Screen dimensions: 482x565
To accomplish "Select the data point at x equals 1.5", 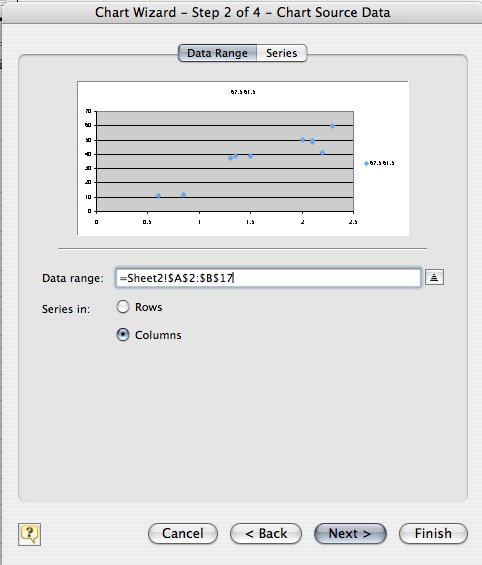I will point(250,156).
